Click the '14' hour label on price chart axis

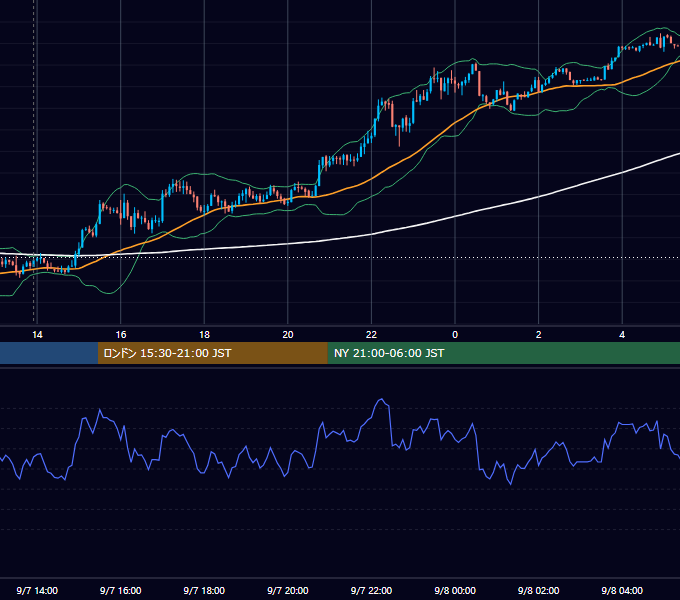37,335
